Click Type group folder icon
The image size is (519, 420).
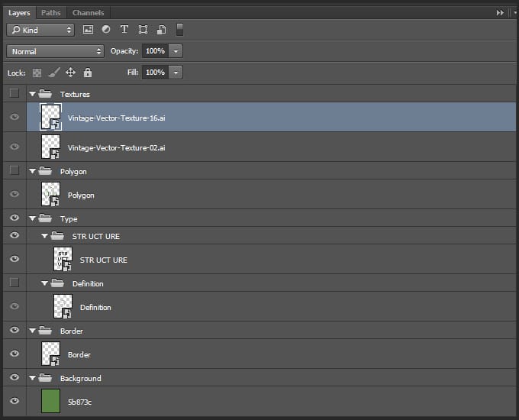(45, 218)
